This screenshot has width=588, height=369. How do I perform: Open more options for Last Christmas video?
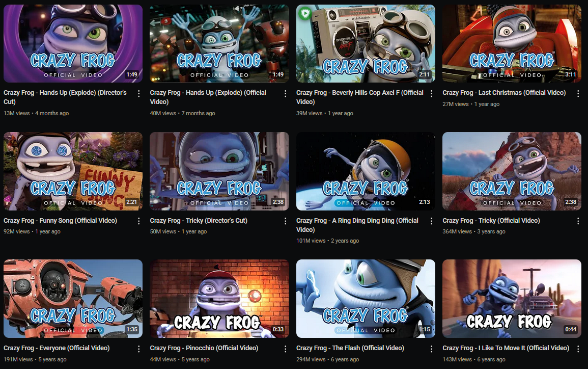point(578,93)
